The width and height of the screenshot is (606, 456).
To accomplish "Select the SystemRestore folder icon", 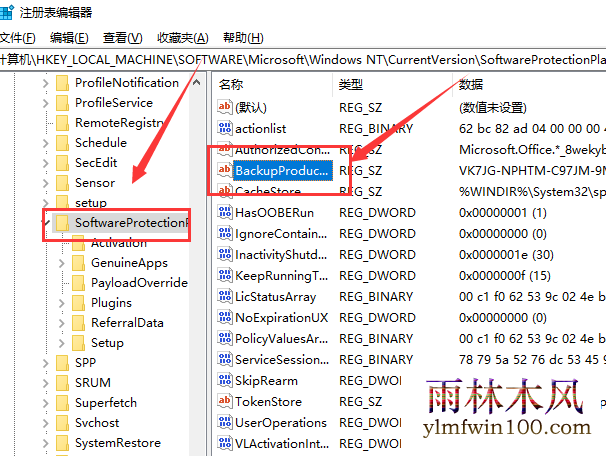I will coord(63,443).
